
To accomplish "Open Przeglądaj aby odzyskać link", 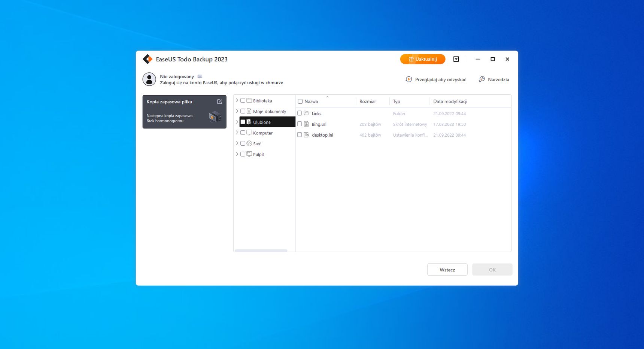I will click(x=441, y=79).
